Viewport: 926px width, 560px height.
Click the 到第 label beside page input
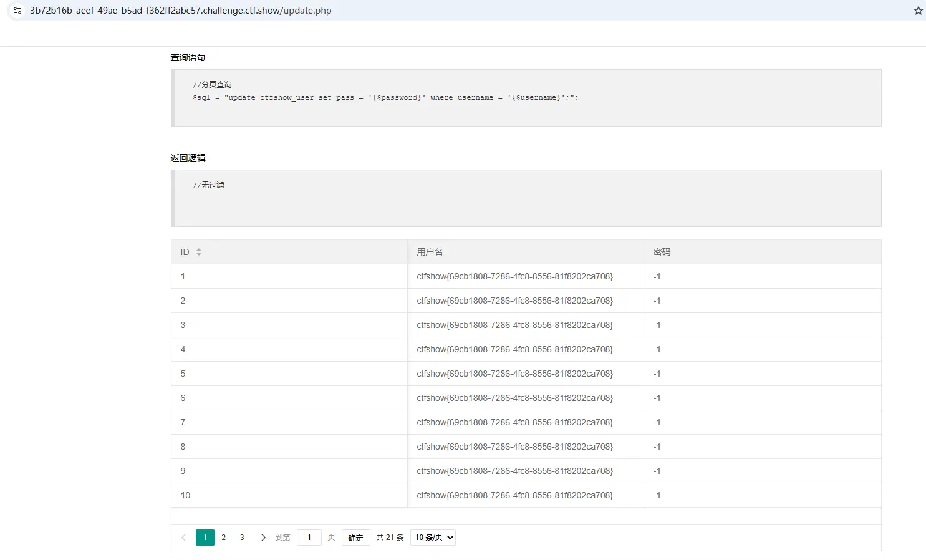coord(282,538)
